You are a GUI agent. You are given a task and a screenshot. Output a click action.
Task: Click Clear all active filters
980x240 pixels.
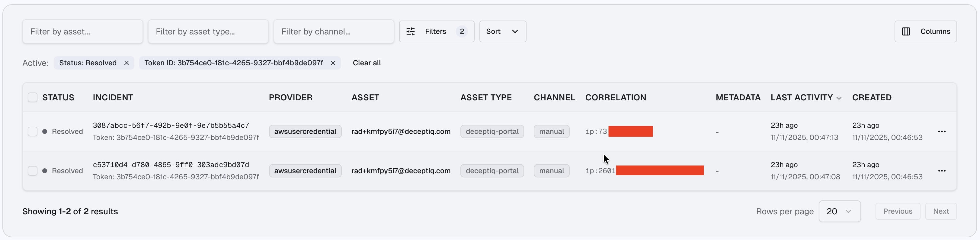click(366, 63)
